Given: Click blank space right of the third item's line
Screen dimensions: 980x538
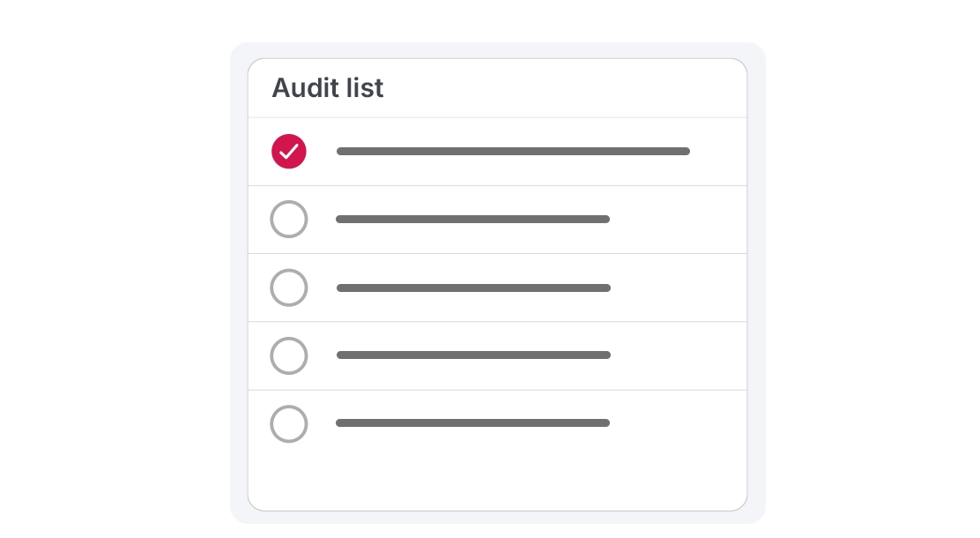Looking at the screenshot, I should (678, 288).
